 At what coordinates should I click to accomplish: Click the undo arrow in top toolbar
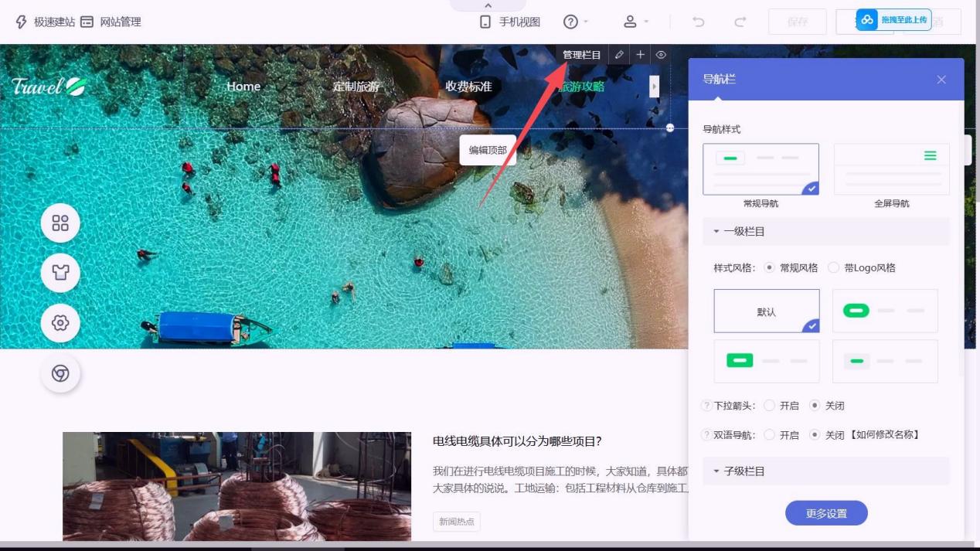[699, 22]
